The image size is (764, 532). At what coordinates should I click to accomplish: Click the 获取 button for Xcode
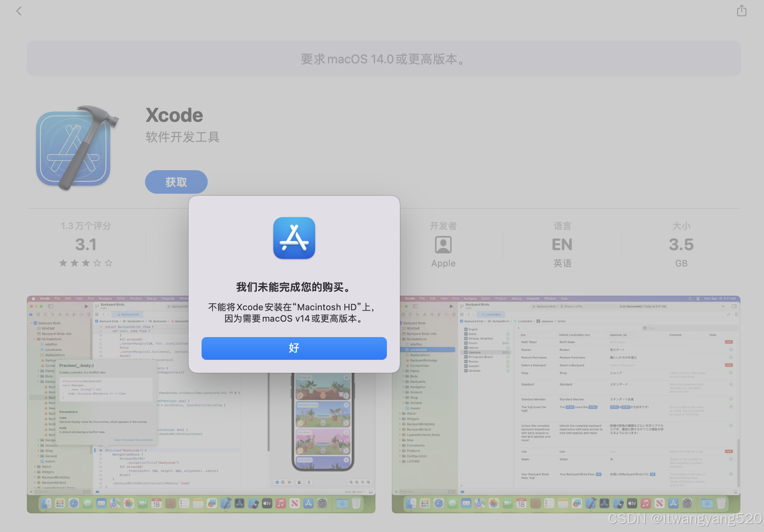[x=176, y=182]
